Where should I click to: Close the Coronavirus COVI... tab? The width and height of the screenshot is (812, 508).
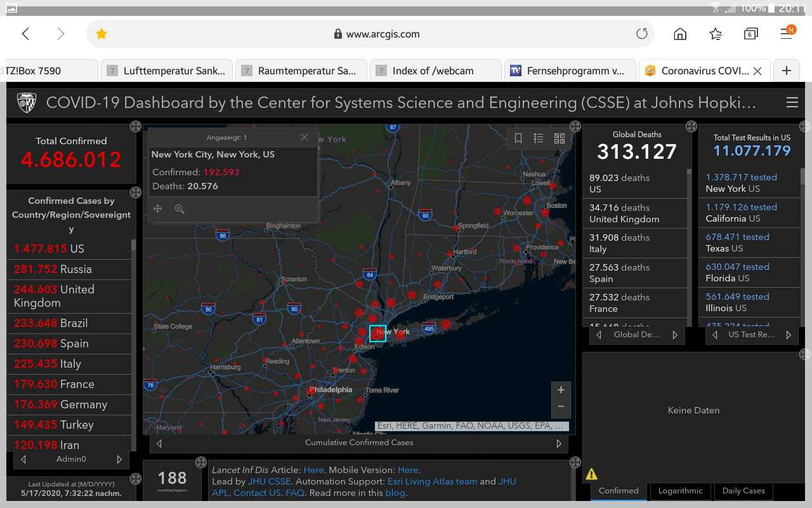[x=757, y=71]
